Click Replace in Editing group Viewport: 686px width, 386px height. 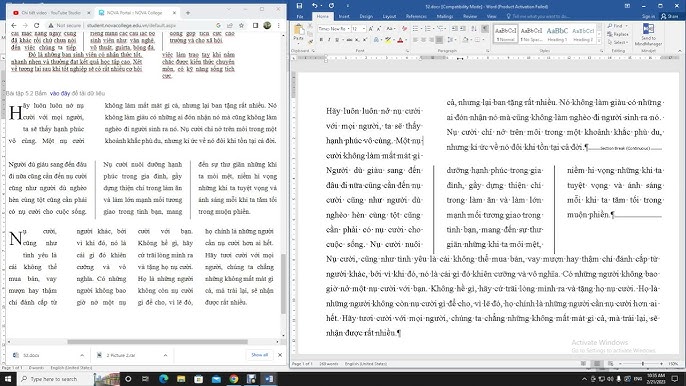click(618, 34)
